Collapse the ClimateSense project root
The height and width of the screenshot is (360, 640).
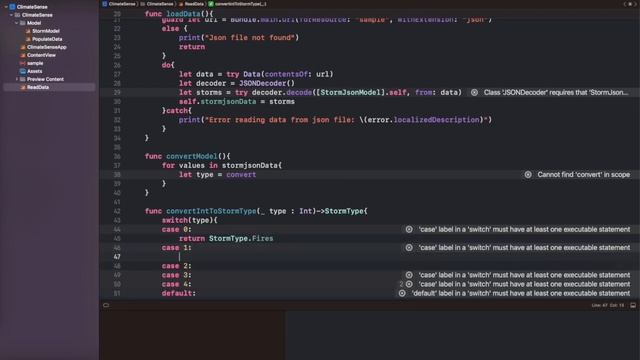[6, 7]
